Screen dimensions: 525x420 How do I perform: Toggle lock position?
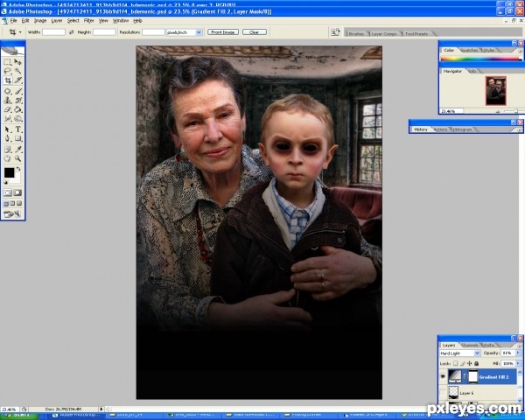[469, 363]
